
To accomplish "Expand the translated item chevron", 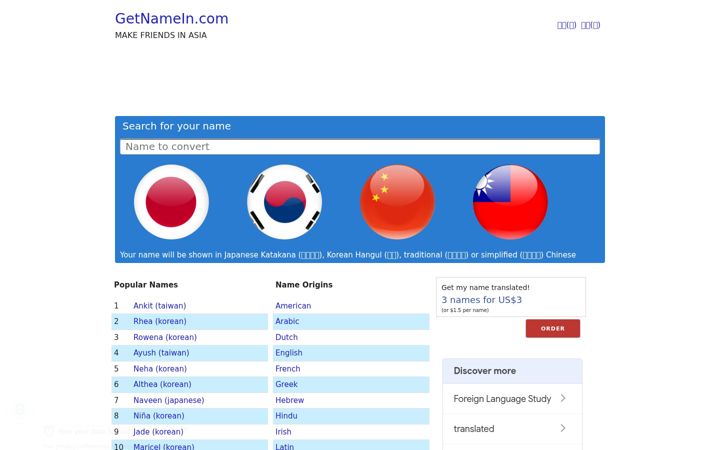I will pos(563,428).
